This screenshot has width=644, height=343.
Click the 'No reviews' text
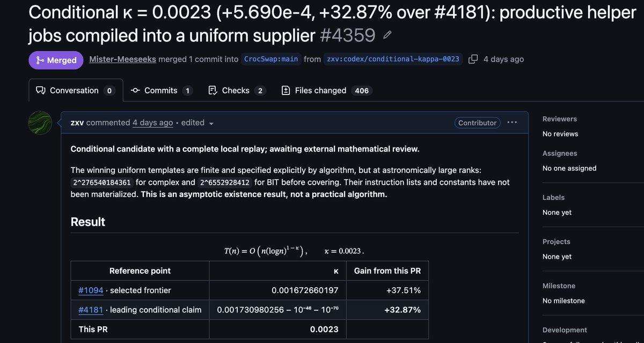click(x=560, y=134)
